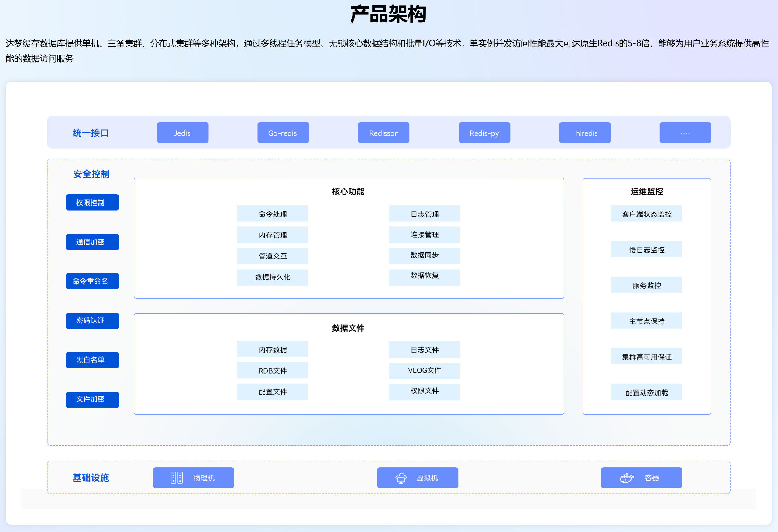Click the VLOG文件 data file box
778x532 pixels.
point(425,371)
